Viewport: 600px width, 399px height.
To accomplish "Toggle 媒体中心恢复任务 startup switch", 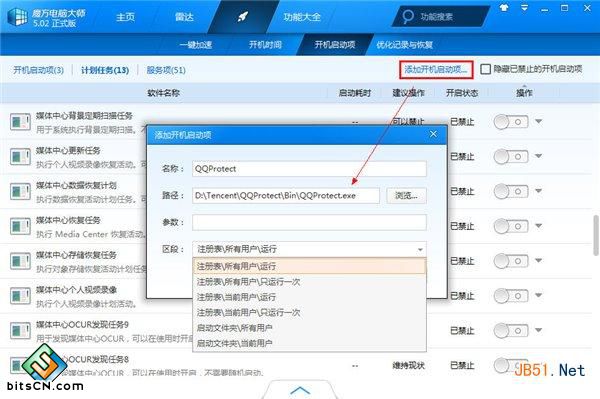I will tap(511, 226).
